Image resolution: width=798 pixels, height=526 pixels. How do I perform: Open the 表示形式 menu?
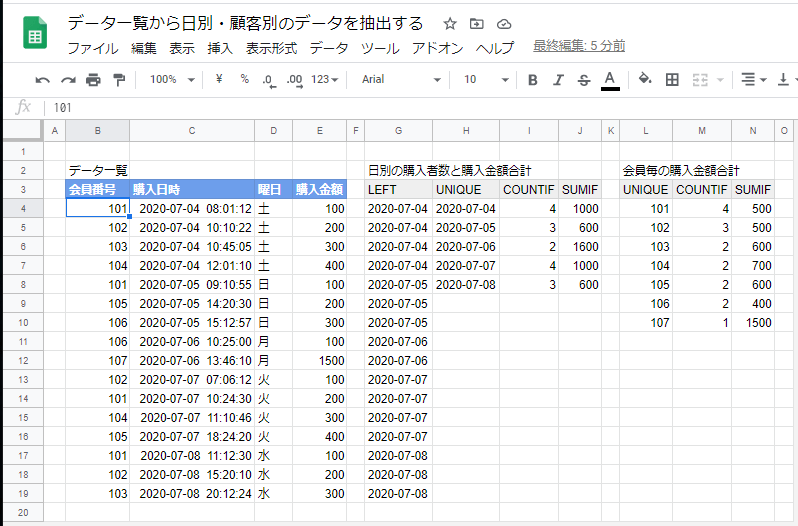point(271,48)
